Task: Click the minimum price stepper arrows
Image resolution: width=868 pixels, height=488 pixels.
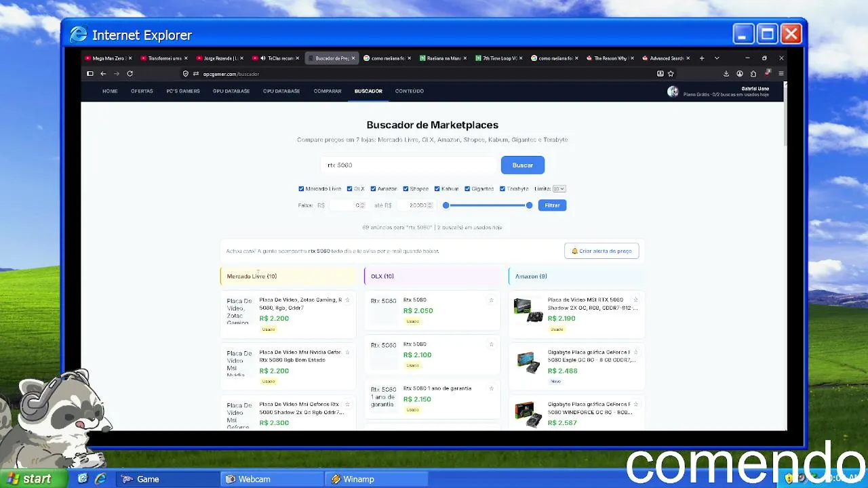Action: pyautogui.click(x=362, y=205)
